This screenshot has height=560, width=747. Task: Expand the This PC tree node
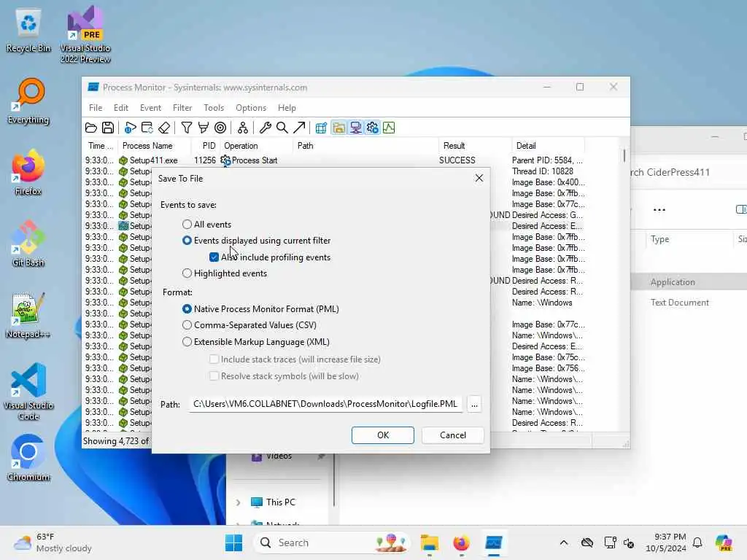click(239, 502)
